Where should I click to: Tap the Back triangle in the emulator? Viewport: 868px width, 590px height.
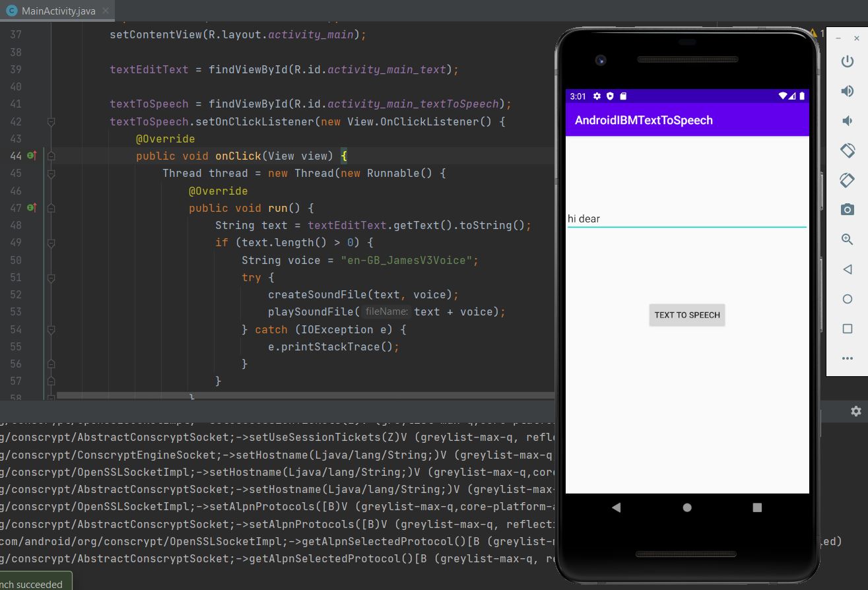pyautogui.click(x=616, y=508)
